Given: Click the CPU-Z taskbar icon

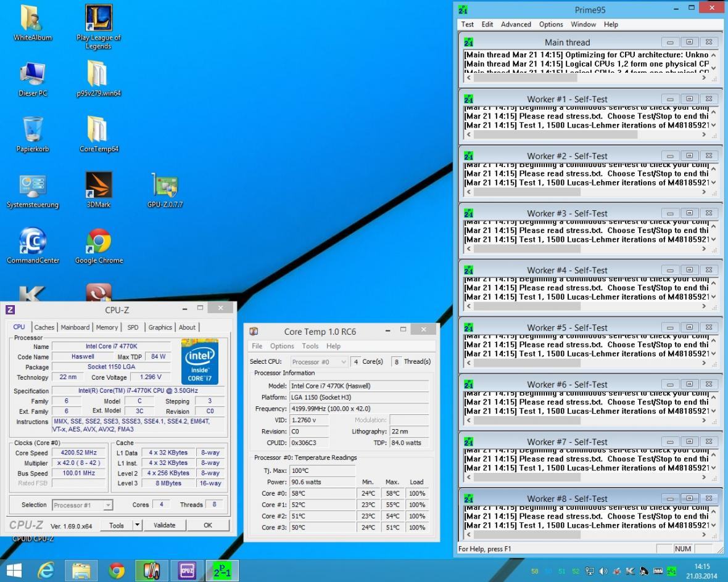Looking at the screenshot, I should click(x=188, y=571).
